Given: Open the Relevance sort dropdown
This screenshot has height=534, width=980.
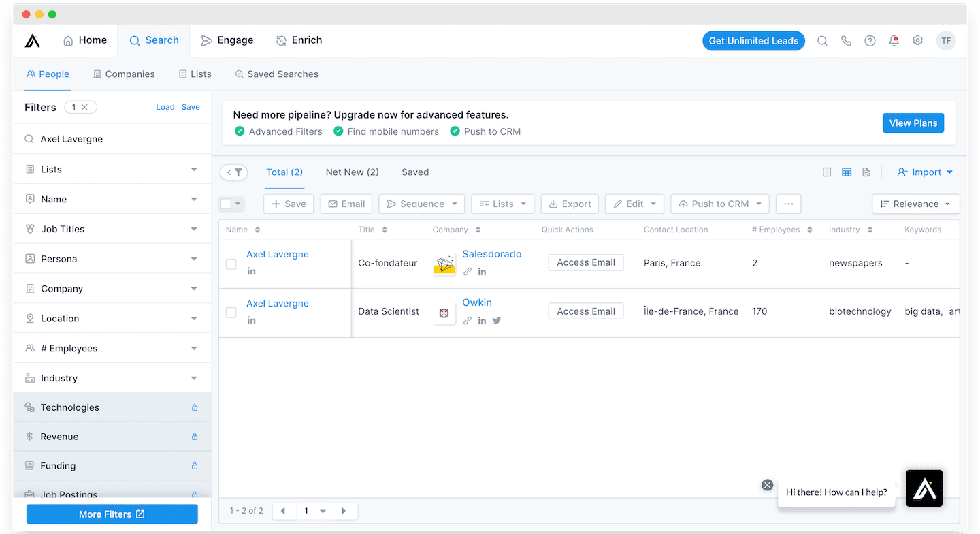Looking at the screenshot, I should [916, 204].
